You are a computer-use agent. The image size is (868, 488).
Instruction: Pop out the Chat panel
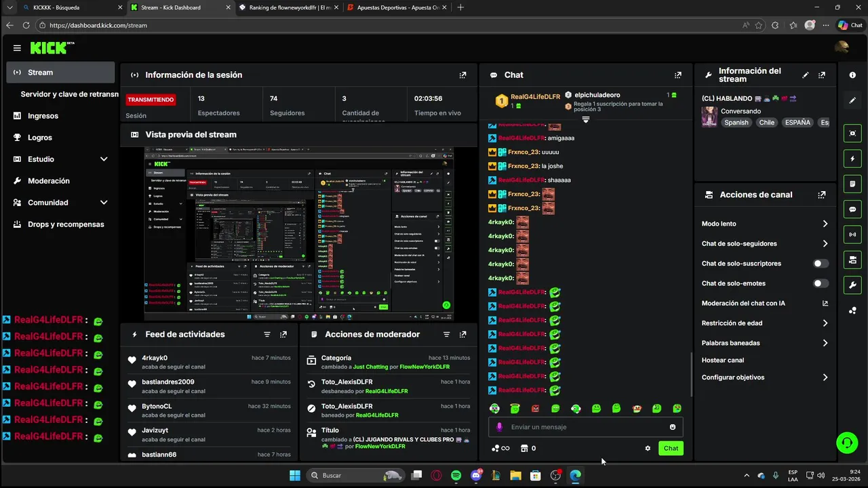click(677, 75)
